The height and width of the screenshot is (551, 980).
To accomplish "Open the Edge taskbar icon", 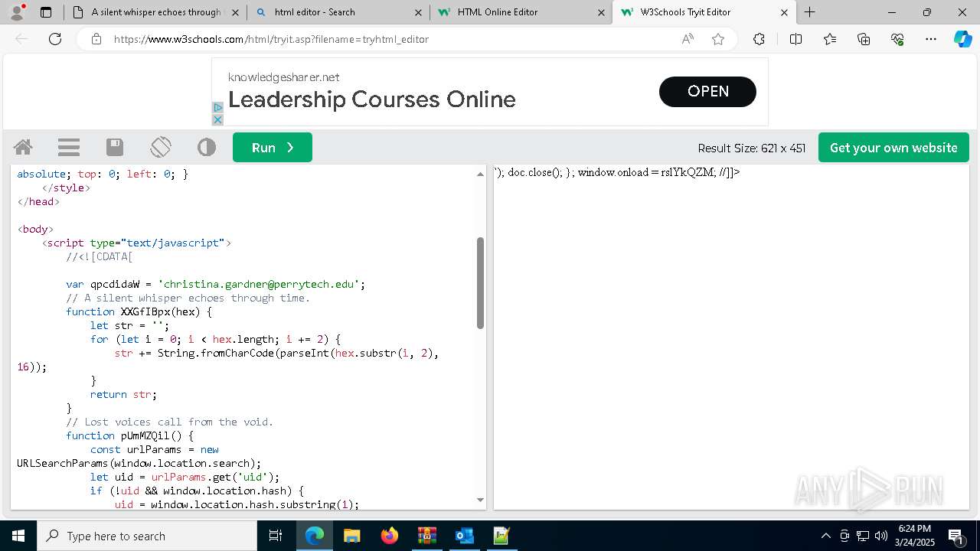I will tap(315, 536).
